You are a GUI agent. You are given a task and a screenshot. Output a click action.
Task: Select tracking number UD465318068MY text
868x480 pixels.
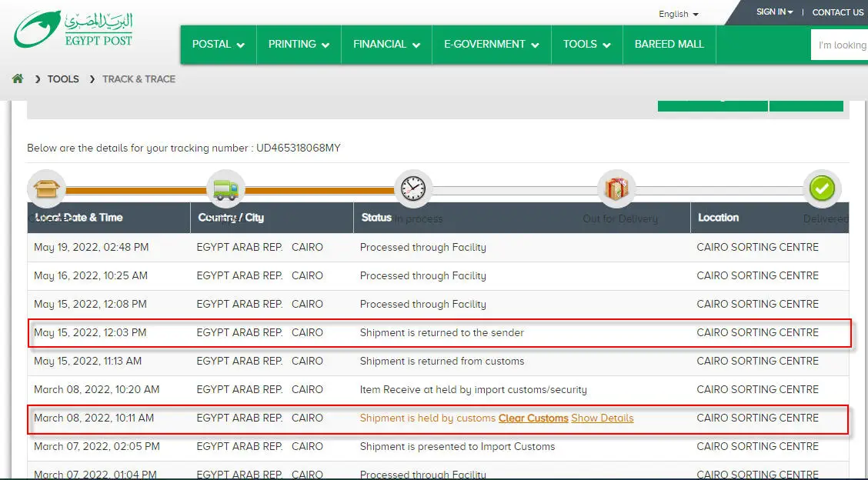[x=299, y=148]
